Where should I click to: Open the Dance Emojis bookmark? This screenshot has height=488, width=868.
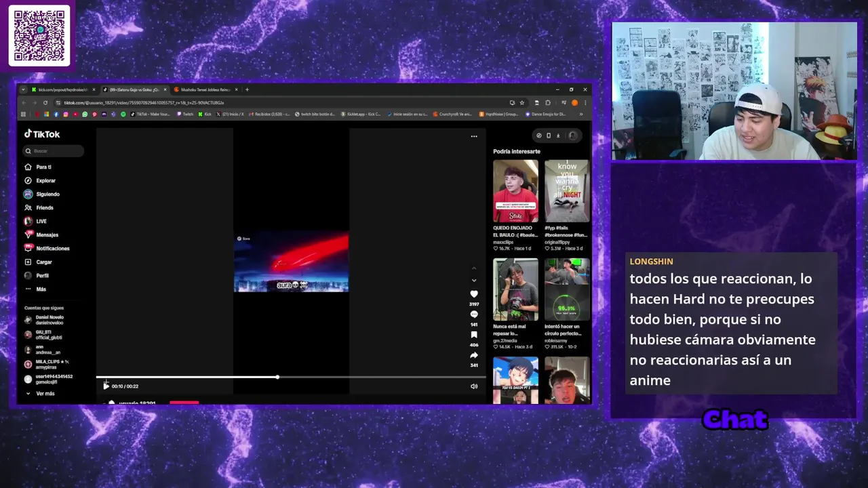click(546, 114)
